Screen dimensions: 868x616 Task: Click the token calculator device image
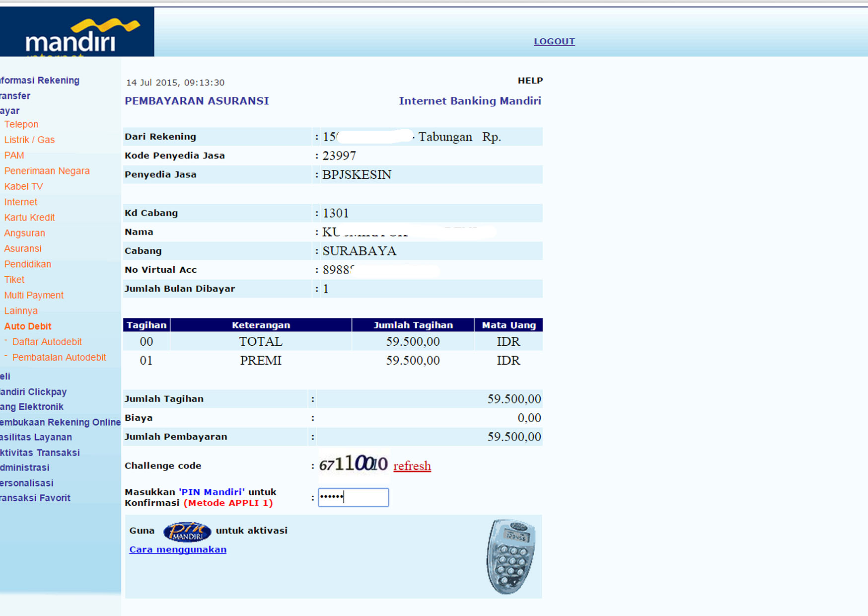(511, 556)
